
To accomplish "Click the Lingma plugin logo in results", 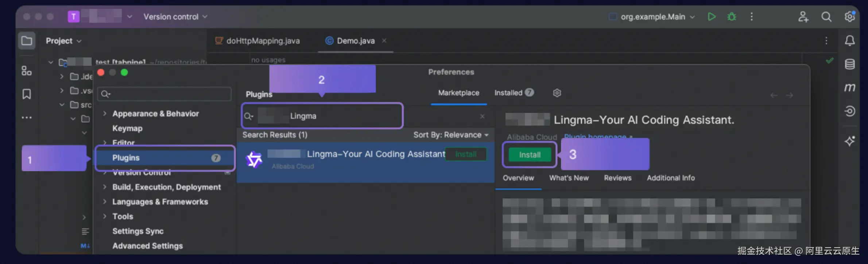I will coord(254,159).
